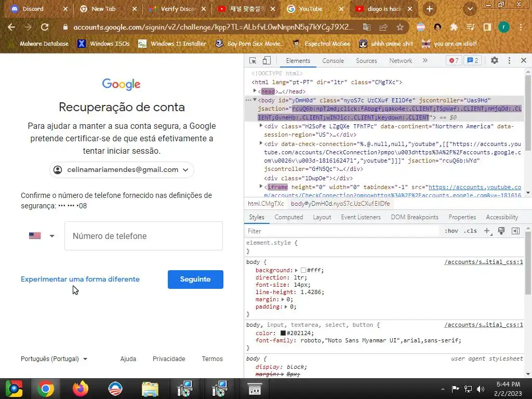Viewport: 532px width, 399px height.
Task: Click the browser back arrow
Action: point(11,27)
